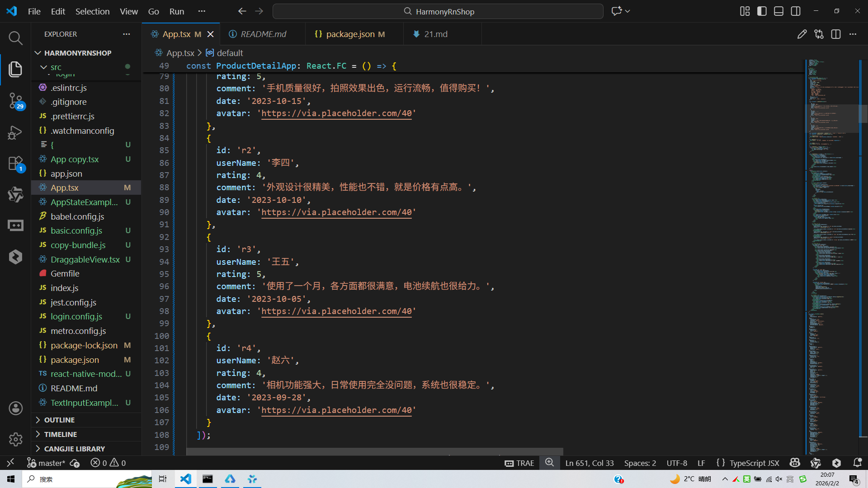The width and height of the screenshot is (868, 488).
Task: Open the Accounts menu icon
Action: (x=15, y=408)
